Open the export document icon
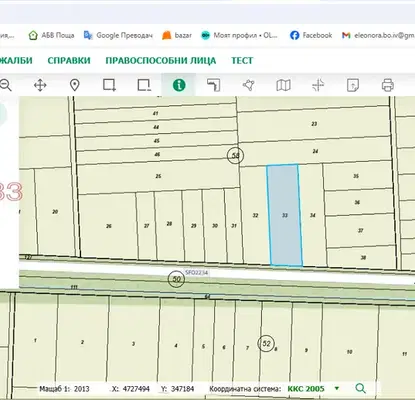The width and height of the screenshot is (415, 400). pyautogui.click(x=353, y=85)
